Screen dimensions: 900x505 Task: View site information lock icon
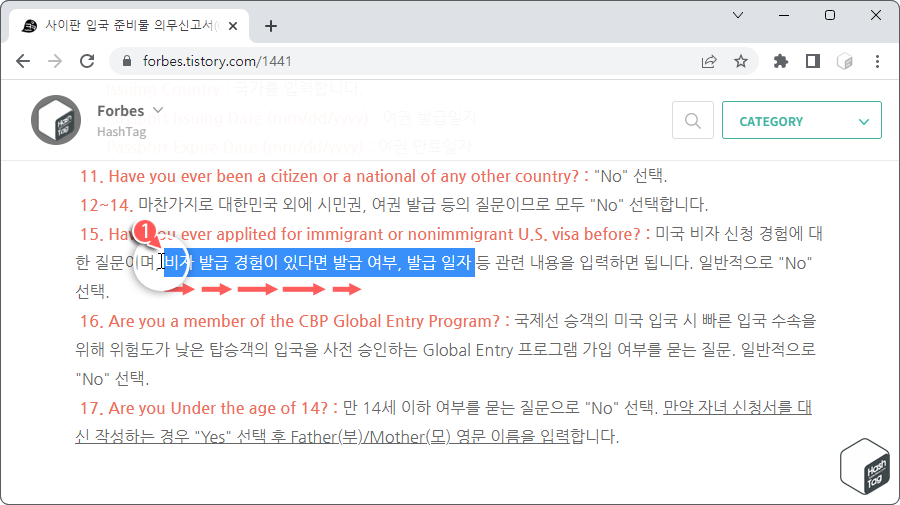[x=127, y=61]
